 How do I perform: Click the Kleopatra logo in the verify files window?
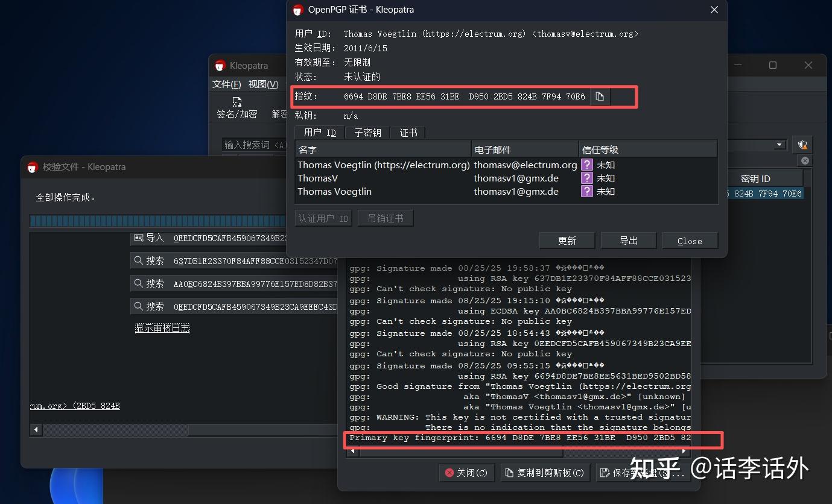pos(33,167)
